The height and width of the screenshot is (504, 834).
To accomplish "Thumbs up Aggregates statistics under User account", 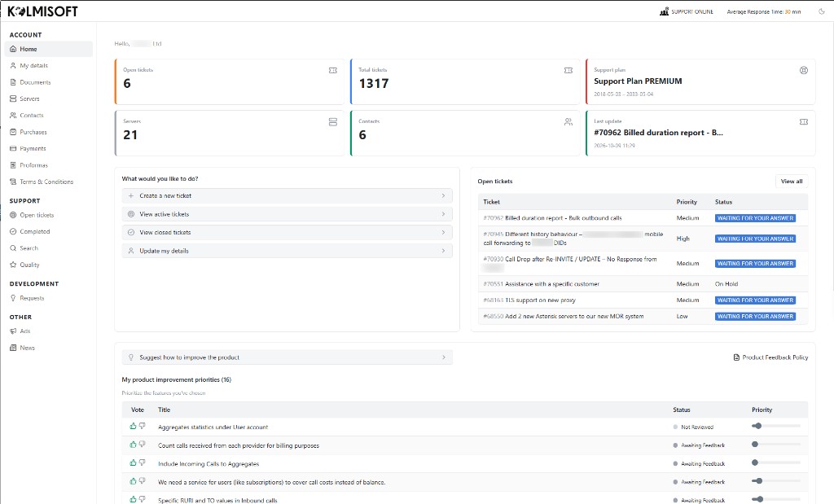I will [x=133, y=426].
